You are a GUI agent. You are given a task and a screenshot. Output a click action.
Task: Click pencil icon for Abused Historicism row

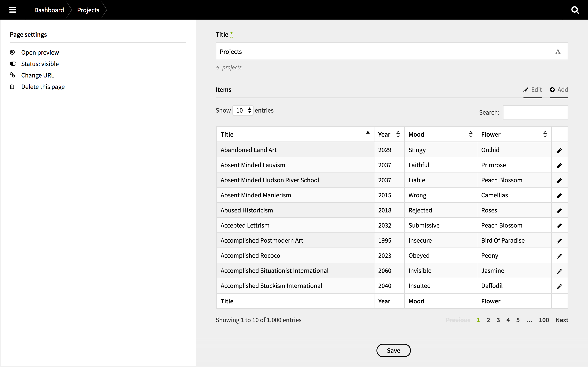559,211
